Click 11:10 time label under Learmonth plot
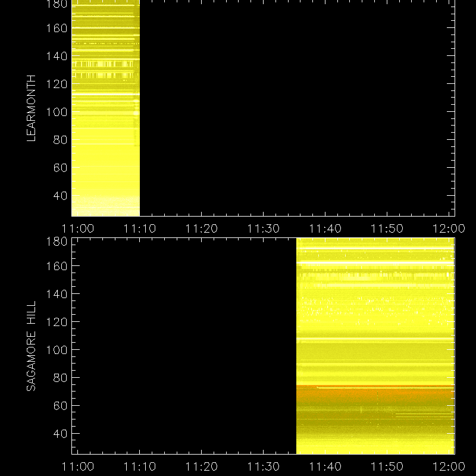 tap(140, 228)
